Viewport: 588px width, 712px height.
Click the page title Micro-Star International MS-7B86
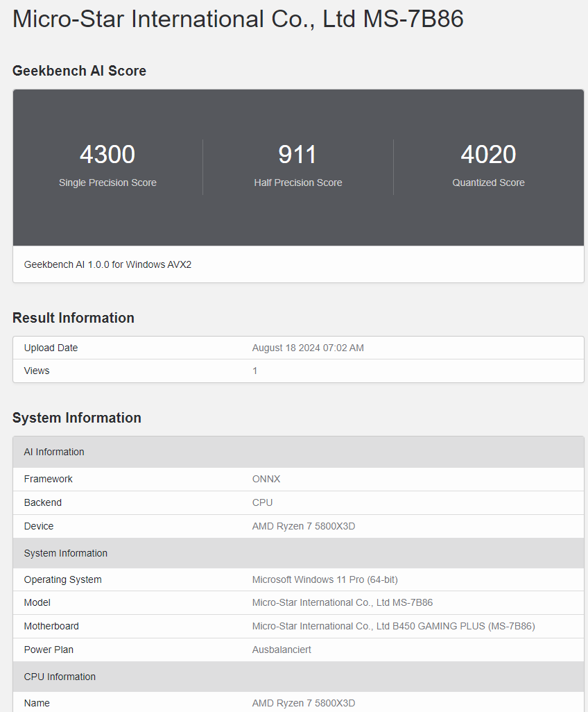[238, 19]
